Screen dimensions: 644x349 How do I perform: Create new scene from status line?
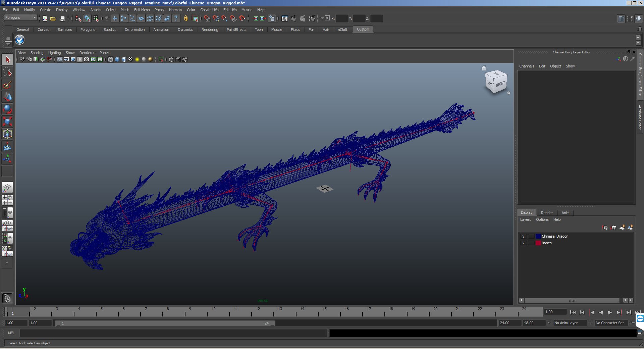coord(45,19)
